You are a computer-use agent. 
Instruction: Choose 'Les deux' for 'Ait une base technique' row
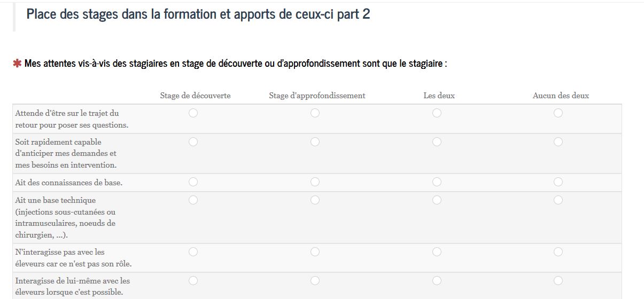[437, 200]
